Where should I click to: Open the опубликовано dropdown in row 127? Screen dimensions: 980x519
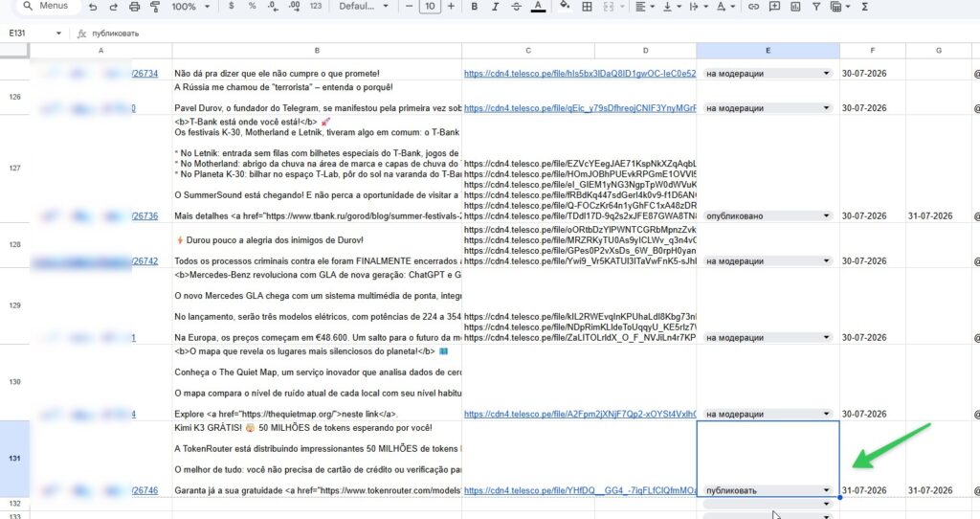tap(826, 215)
